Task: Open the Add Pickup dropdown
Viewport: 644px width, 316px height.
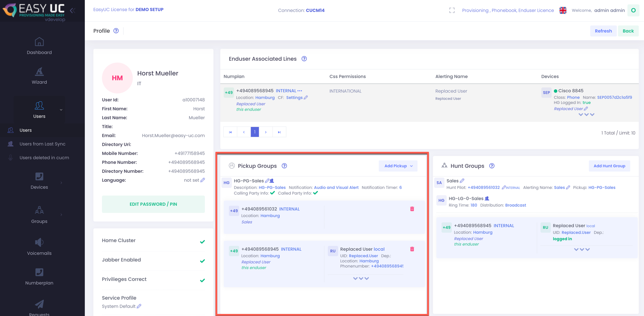Action: tap(398, 166)
